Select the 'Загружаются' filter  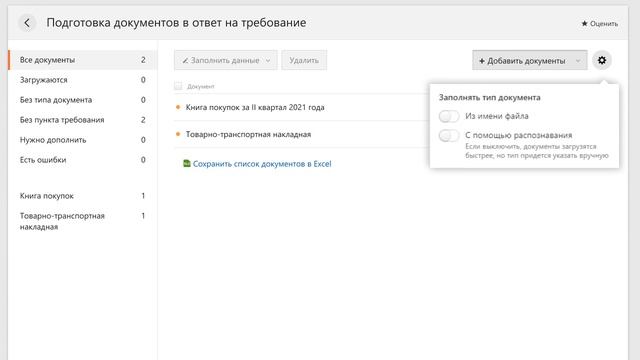[x=82, y=80]
